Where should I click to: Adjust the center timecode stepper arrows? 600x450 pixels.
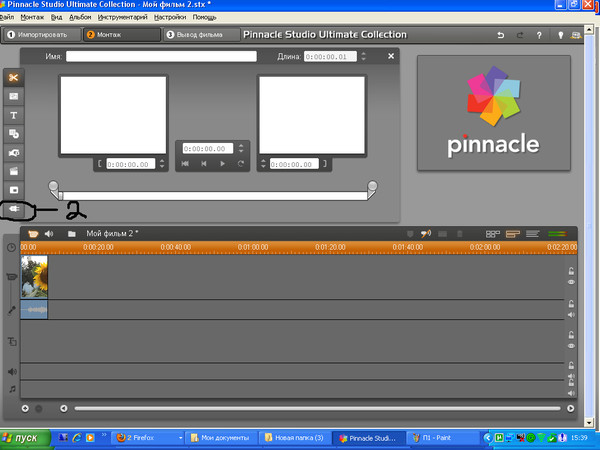(241, 148)
